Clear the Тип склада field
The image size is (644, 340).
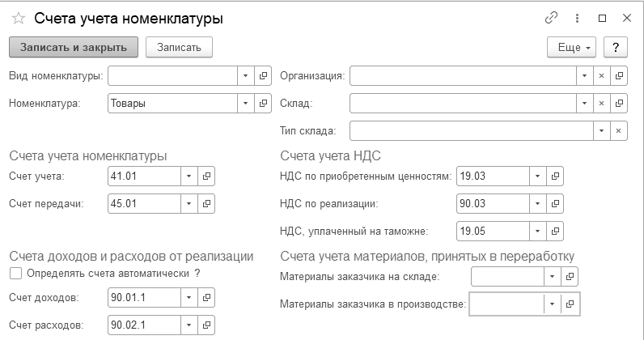[x=619, y=130]
